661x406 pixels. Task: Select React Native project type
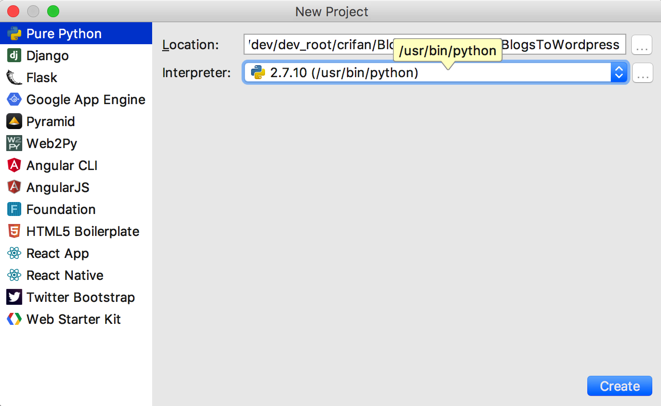pyautogui.click(x=65, y=276)
